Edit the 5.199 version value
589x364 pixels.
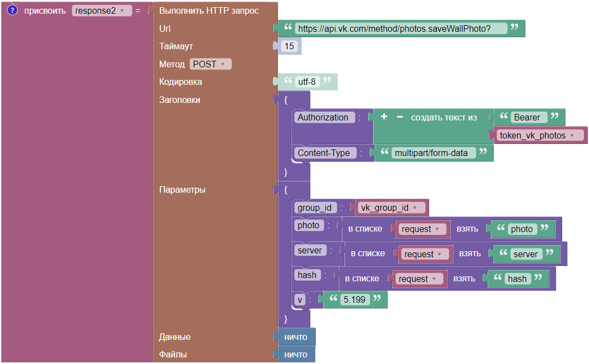point(353,299)
